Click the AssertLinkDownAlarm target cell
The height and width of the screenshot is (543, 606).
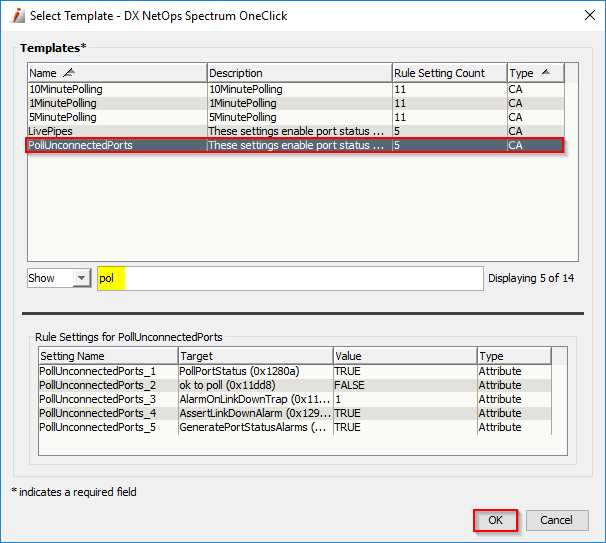click(255, 413)
